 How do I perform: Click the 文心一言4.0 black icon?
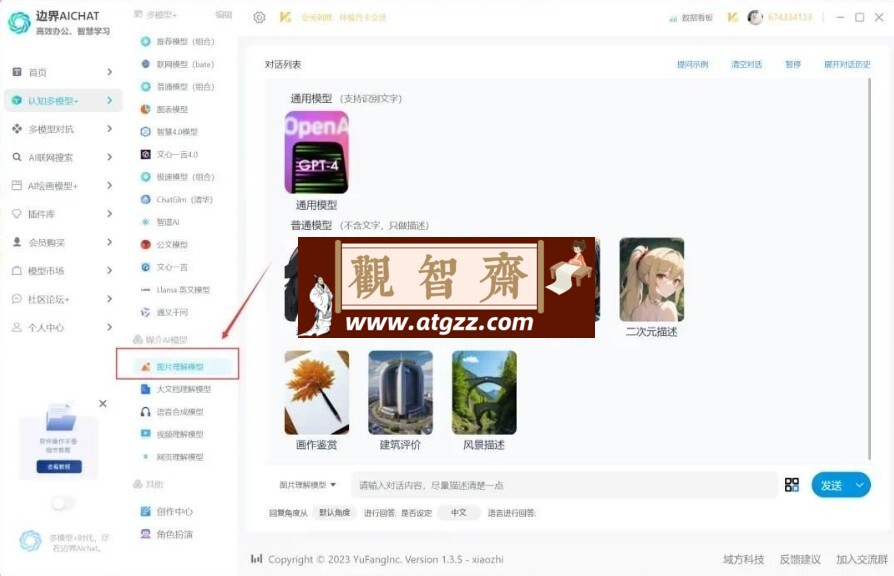(x=145, y=155)
